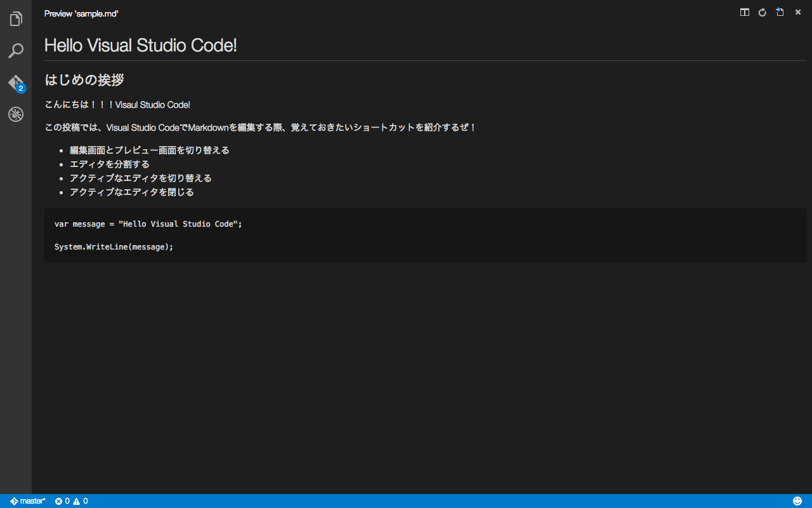Open the Debug view icon
The height and width of the screenshot is (508, 812).
pyautogui.click(x=16, y=114)
